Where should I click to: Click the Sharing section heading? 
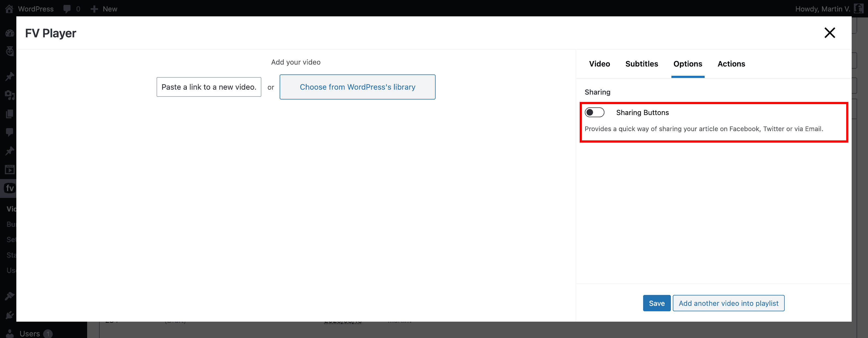click(597, 92)
